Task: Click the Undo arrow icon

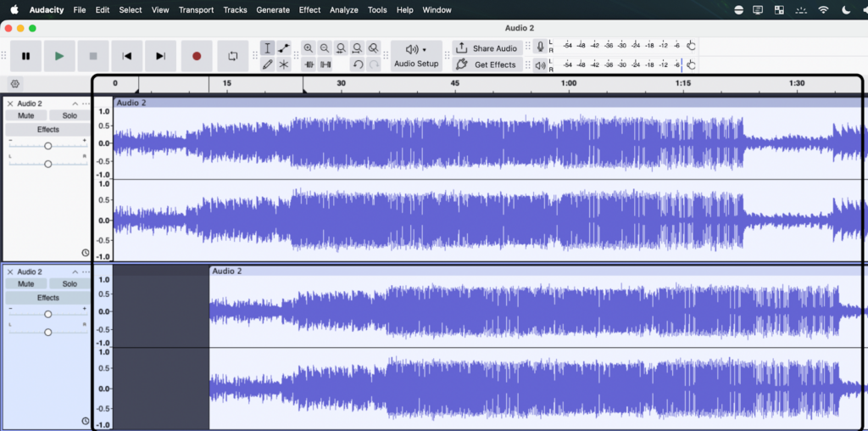Action: (358, 64)
